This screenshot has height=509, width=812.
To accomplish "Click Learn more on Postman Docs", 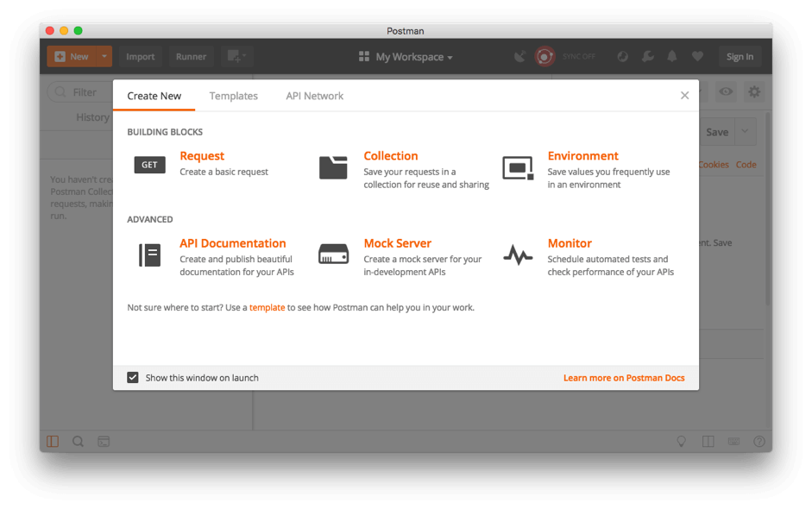I will [x=624, y=378].
